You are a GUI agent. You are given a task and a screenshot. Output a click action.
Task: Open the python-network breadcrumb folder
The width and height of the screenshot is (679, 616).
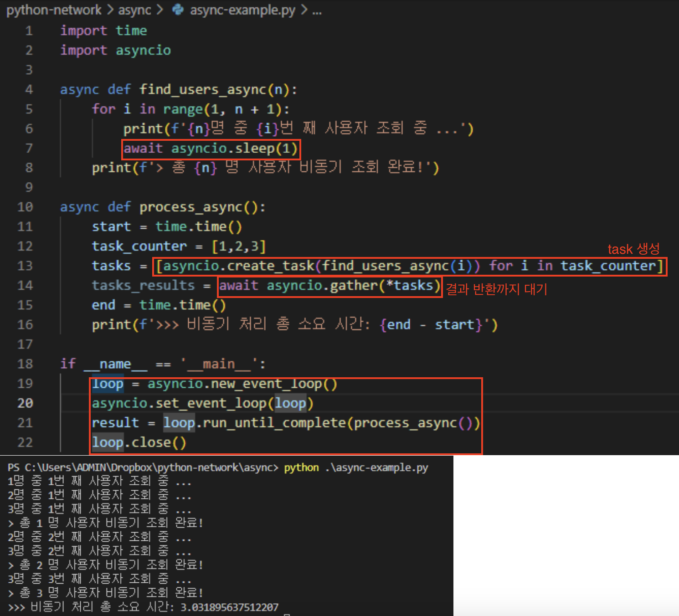click(54, 10)
